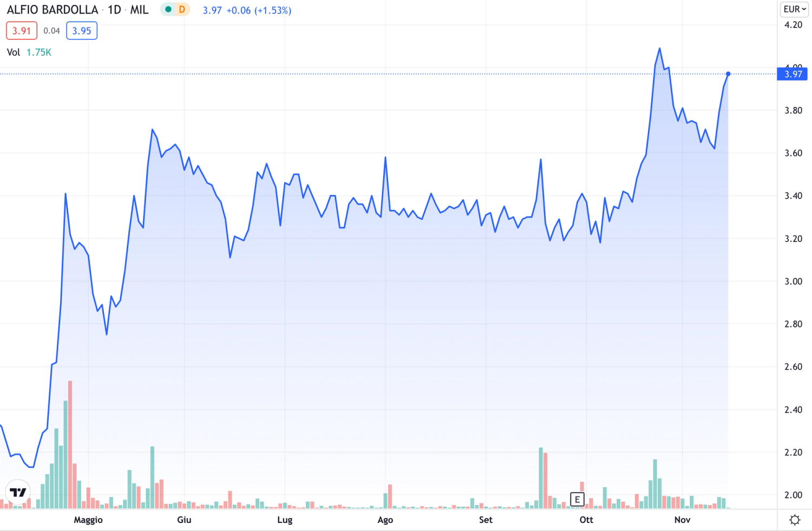812x531 pixels.
Task: Open the earnings E marker
Action: coord(578,499)
